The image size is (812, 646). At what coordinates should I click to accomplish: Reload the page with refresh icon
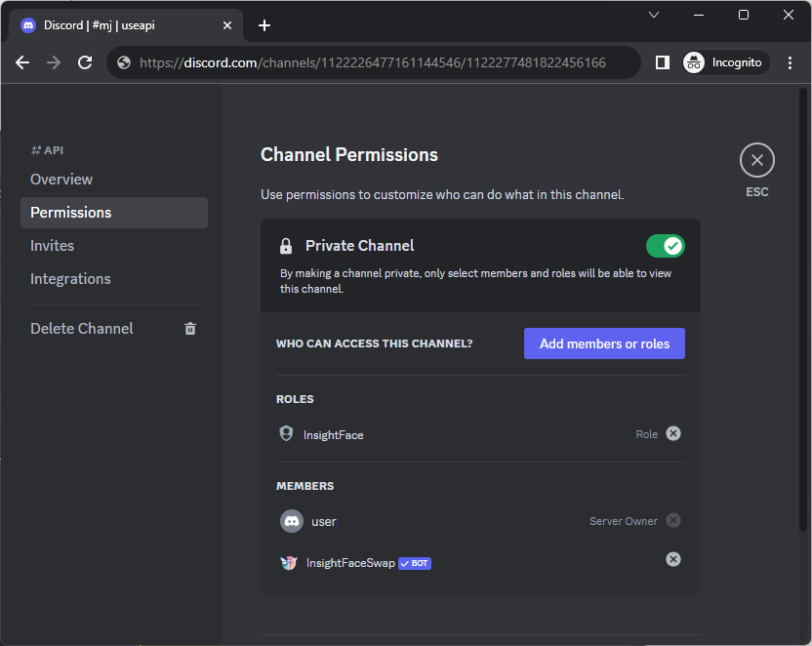coord(85,62)
